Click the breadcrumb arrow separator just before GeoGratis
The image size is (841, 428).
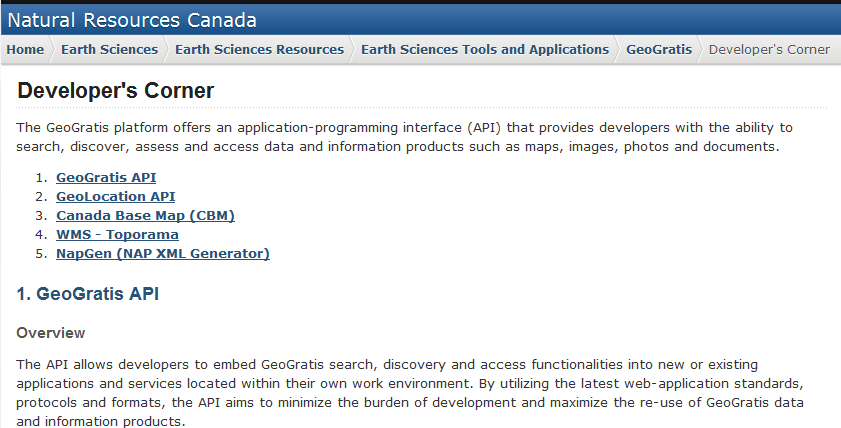click(x=618, y=49)
